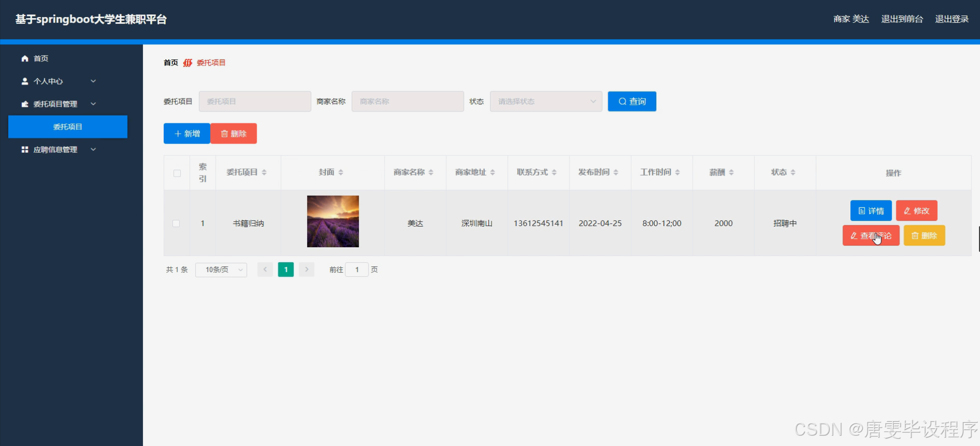Click the 书籍归纳 project name cell

point(248,224)
